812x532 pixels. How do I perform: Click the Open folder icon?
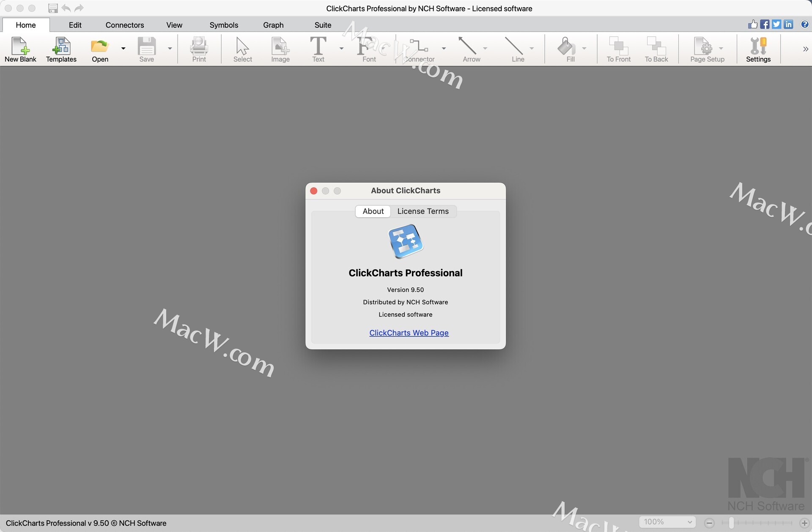(100, 46)
